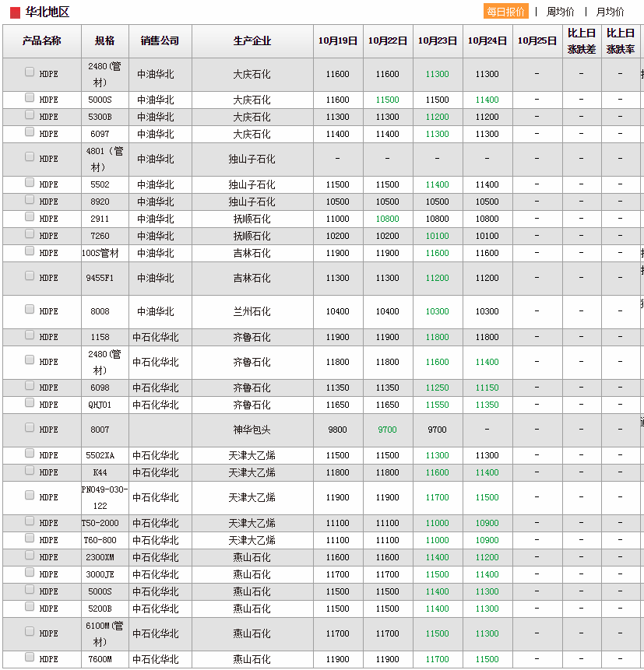Click 10月19日 price 9800
The width and height of the screenshot is (644, 670).
point(338,430)
